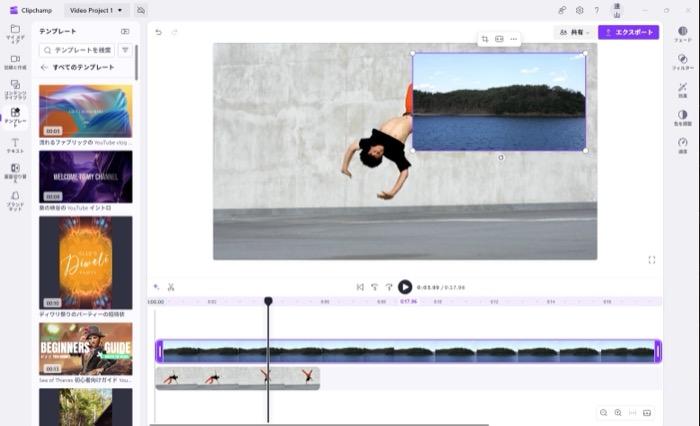Open the Record & create camera tab
This screenshot has height=426, width=700.
coord(15,62)
